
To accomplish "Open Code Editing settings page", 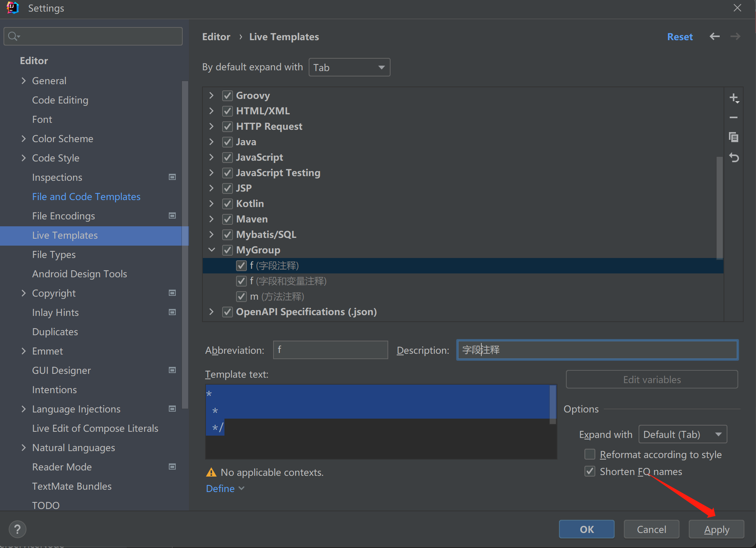I will point(60,100).
